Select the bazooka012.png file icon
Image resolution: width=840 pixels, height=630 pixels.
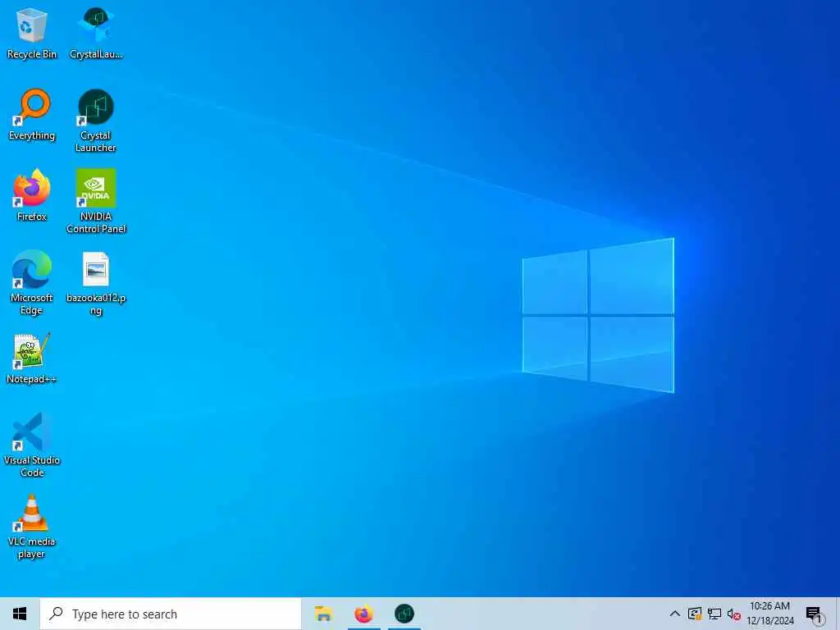pyautogui.click(x=96, y=283)
